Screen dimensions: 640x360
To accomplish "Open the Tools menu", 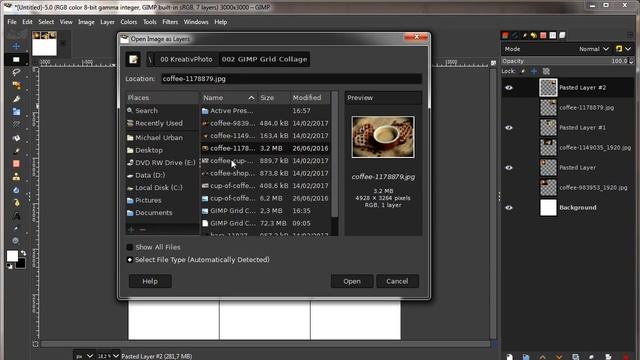I will tap(149, 22).
